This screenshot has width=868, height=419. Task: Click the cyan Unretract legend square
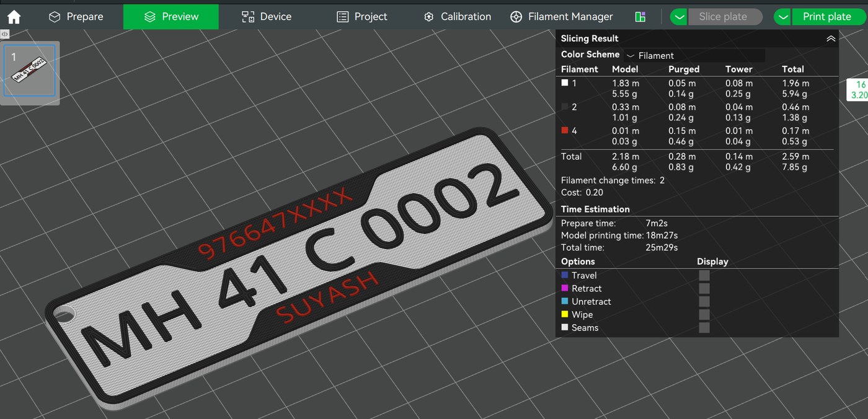(x=565, y=301)
